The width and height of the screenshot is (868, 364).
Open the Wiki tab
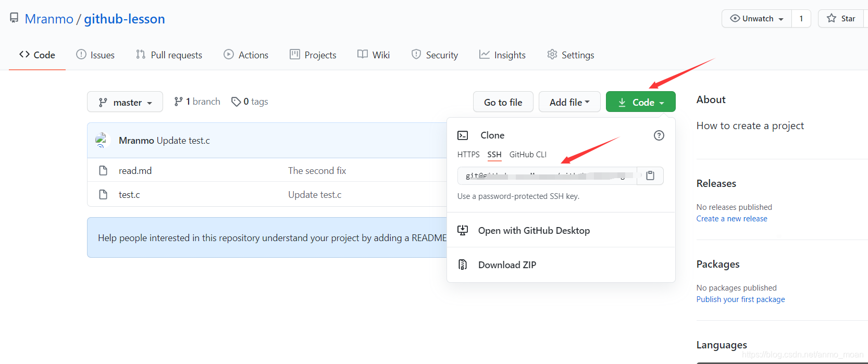pyautogui.click(x=374, y=55)
